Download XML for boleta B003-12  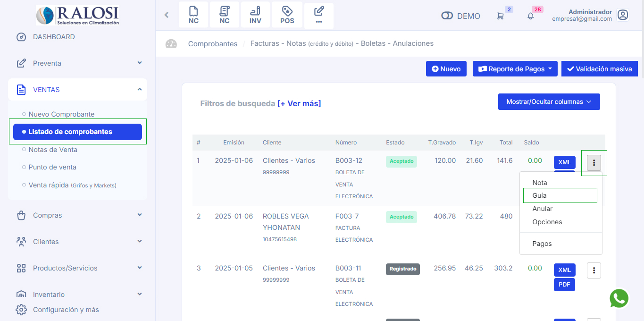point(564,162)
